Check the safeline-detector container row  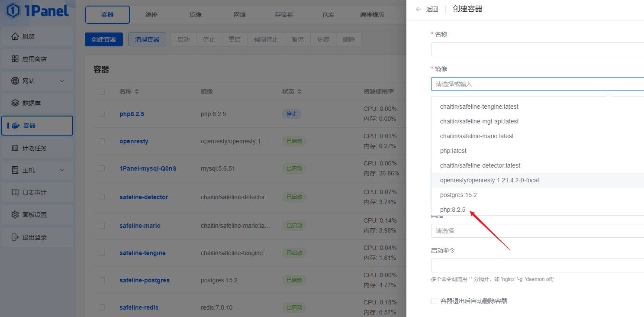point(102,197)
